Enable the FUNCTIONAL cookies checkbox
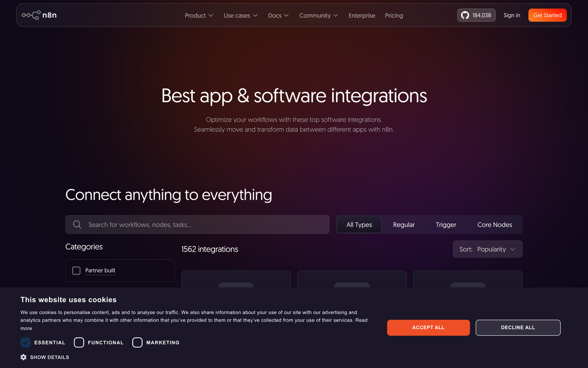 79,342
